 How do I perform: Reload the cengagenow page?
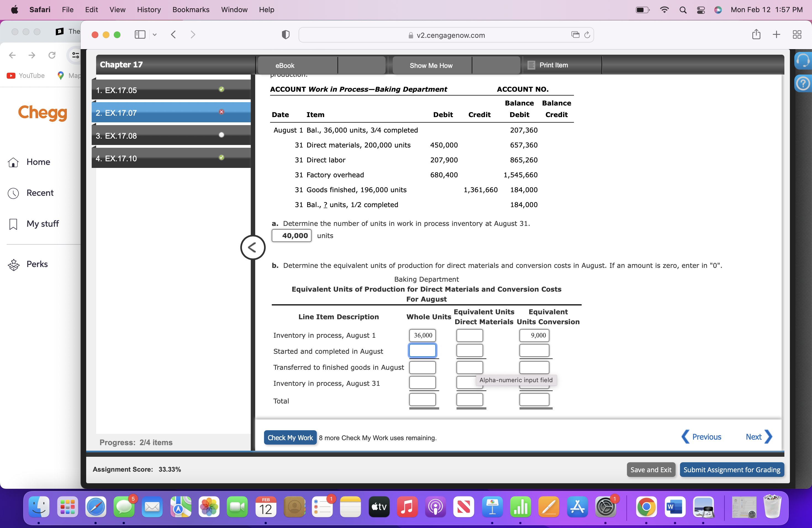pyautogui.click(x=587, y=35)
